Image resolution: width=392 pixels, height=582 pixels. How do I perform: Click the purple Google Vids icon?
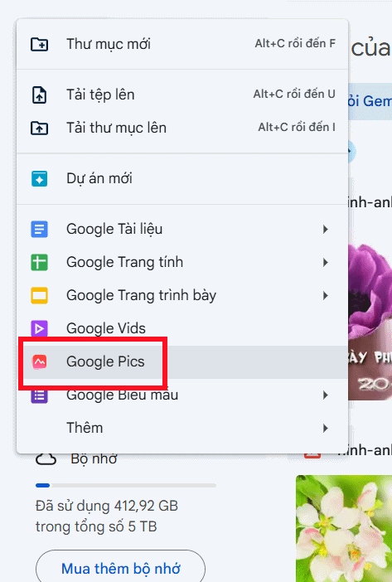point(39,328)
